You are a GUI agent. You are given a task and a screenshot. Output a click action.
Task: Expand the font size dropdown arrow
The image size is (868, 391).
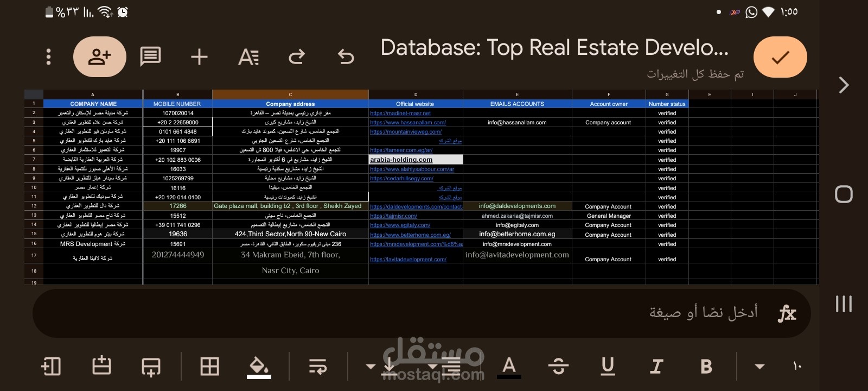[x=759, y=367]
